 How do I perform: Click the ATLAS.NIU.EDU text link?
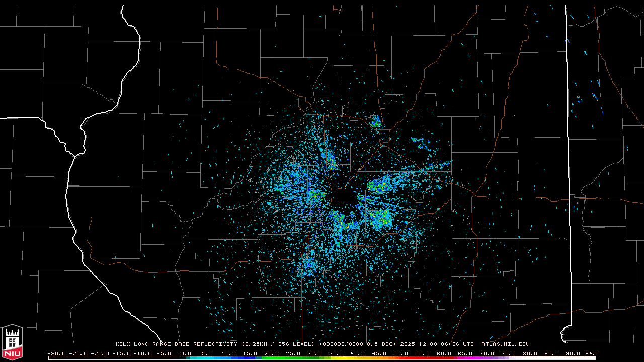pyautogui.click(x=505, y=344)
